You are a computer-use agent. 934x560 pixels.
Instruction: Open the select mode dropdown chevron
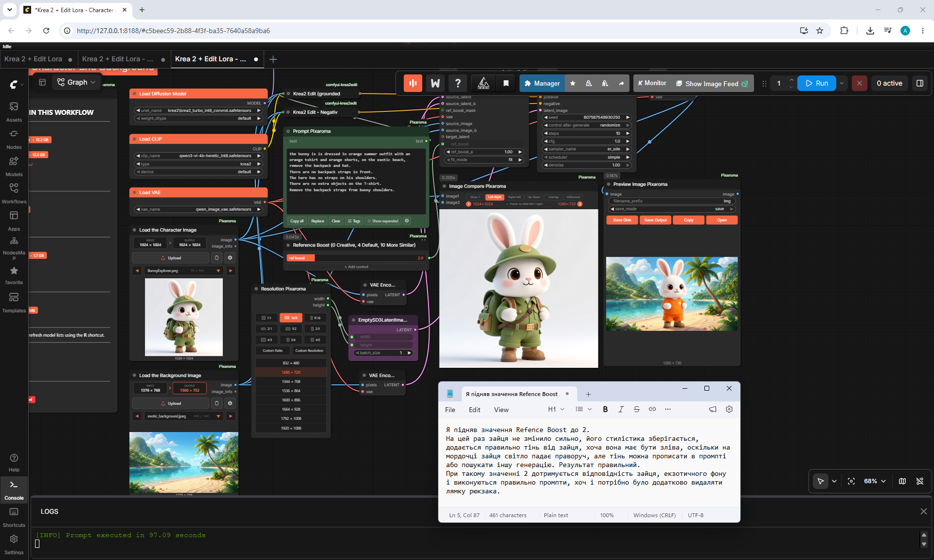tap(834, 481)
